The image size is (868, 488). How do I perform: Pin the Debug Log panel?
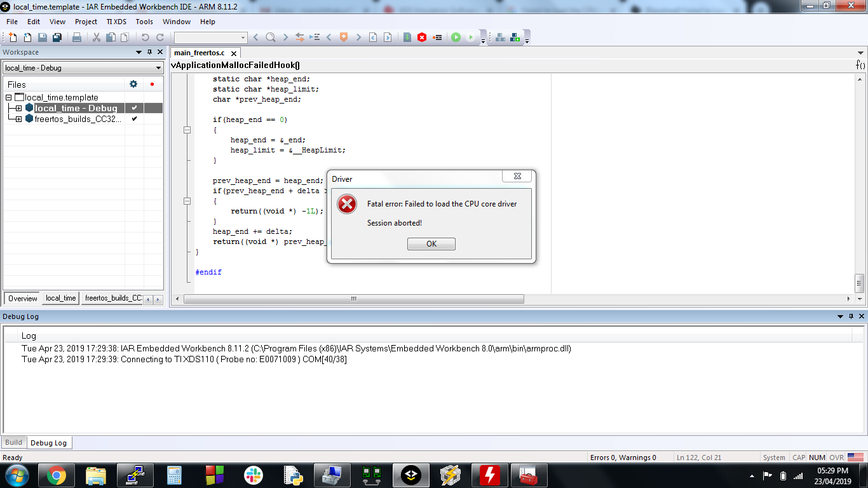[x=851, y=316]
